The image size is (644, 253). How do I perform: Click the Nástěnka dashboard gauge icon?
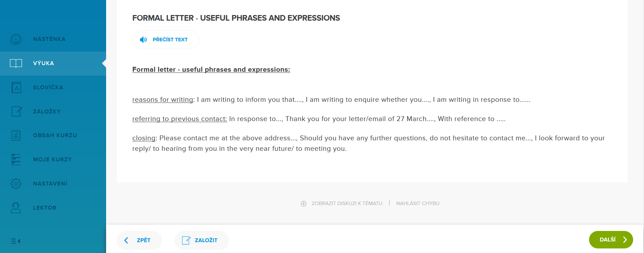16,39
